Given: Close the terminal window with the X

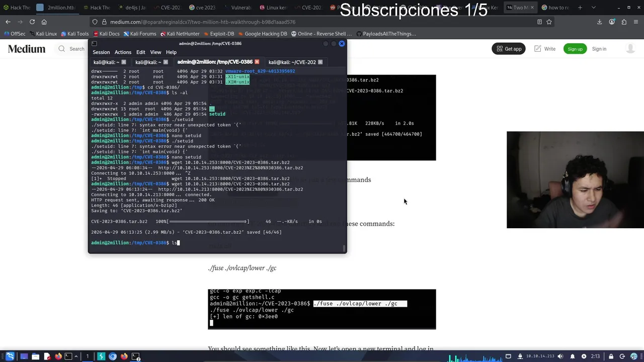Looking at the screenshot, I should tap(342, 43).
